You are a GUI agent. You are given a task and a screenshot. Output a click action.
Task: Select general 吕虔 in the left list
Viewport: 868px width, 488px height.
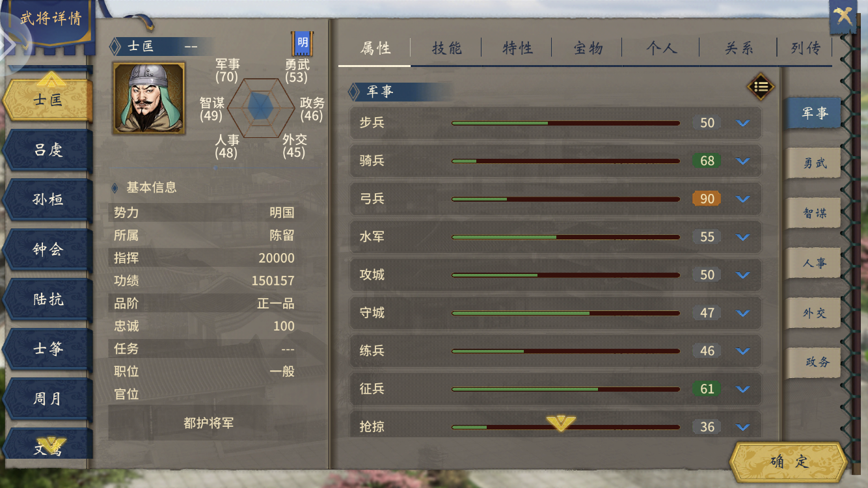click(x=48, y=150)
